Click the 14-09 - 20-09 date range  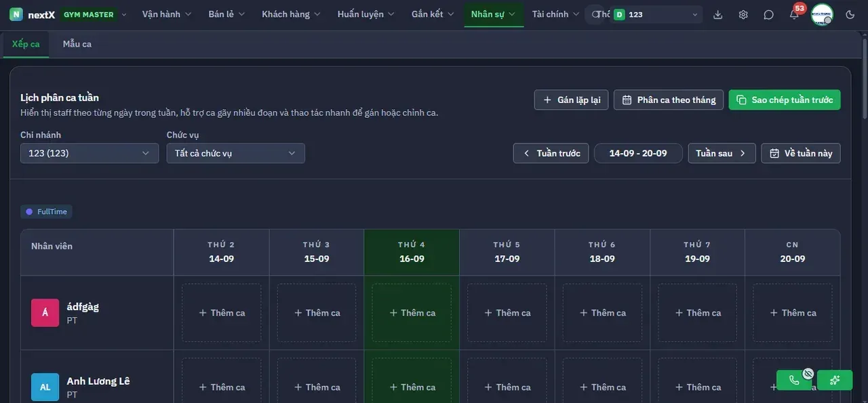coord(638,153)
